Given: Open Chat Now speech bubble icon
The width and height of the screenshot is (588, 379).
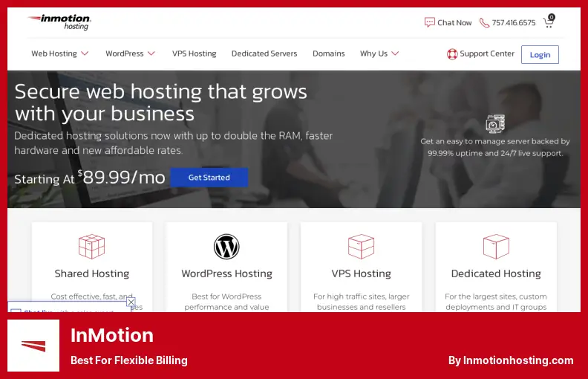Looking at the screenshot, I should tap(429, 22).
